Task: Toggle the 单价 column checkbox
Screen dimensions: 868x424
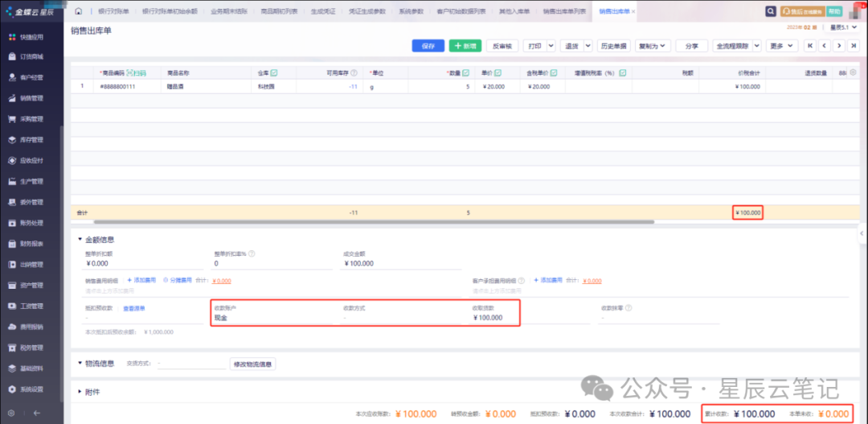Action: (x=497, y=72)
